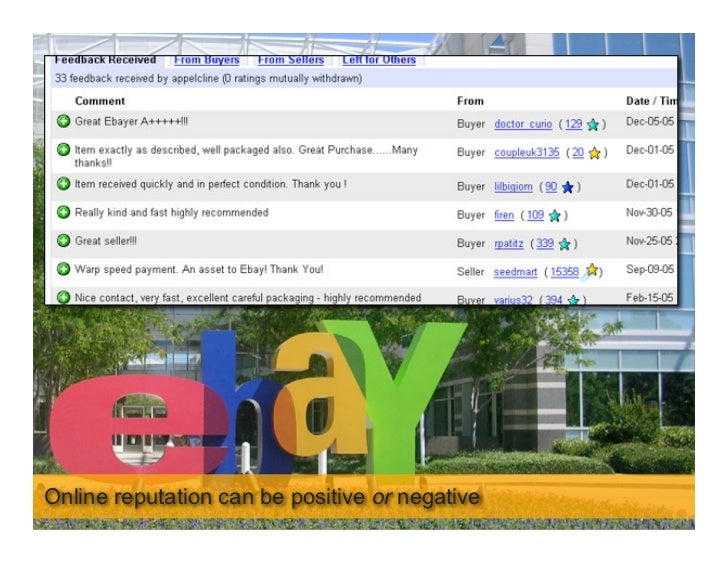This screenshot has height=563, width=728.
Task: Click positive icon beside 'Item exactly as described'
Action: 63,149
